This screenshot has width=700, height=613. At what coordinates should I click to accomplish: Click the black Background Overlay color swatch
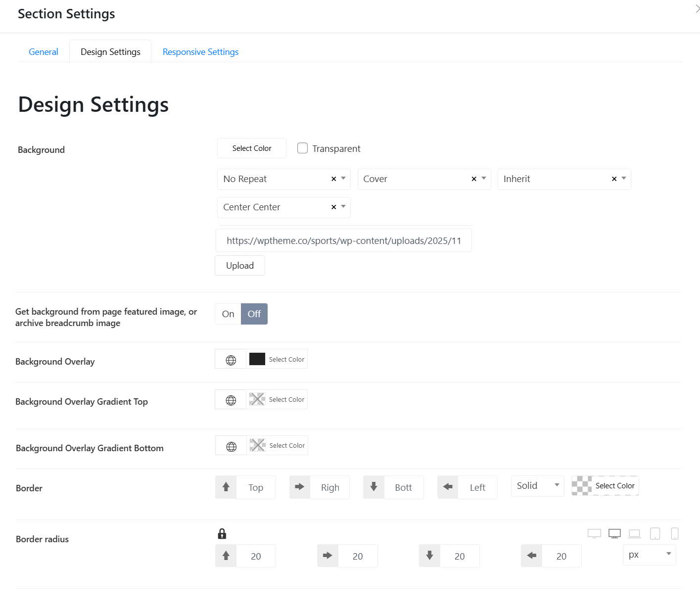click(x=257, y=359)
